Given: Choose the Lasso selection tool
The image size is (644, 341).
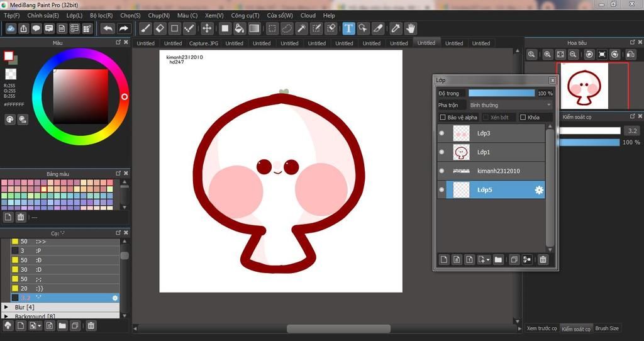Looking at the screenshot, I should (x=287, y=28).
